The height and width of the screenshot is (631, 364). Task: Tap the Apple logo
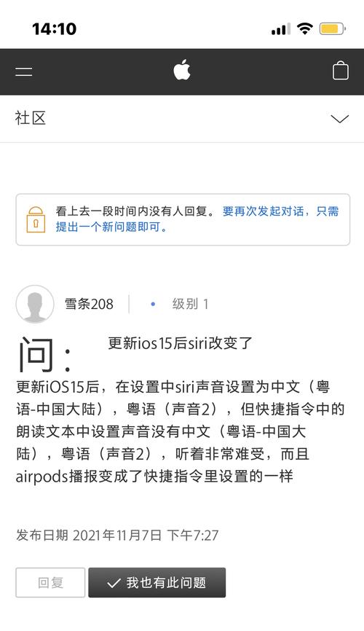pyautogui.click(x=182, y=70)
